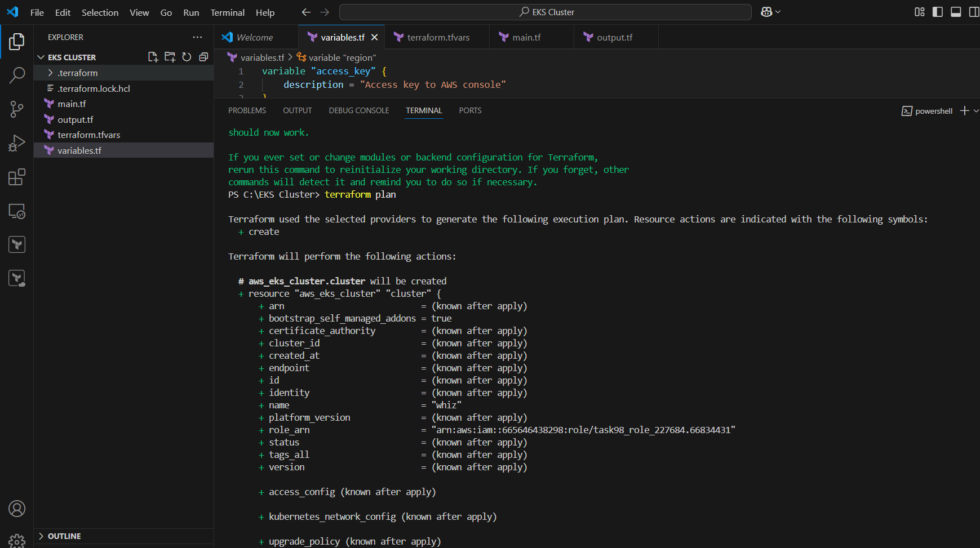Open the Extensions view

tap(17, 177)
